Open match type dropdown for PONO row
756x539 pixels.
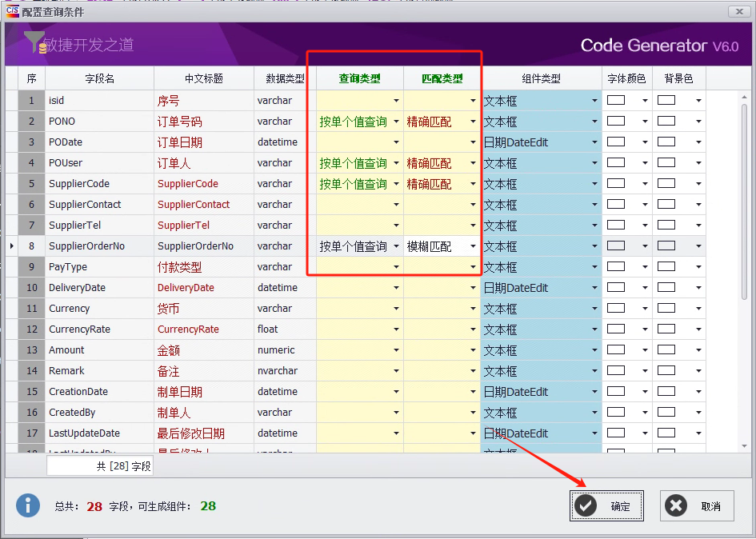(x=473, y=122)
